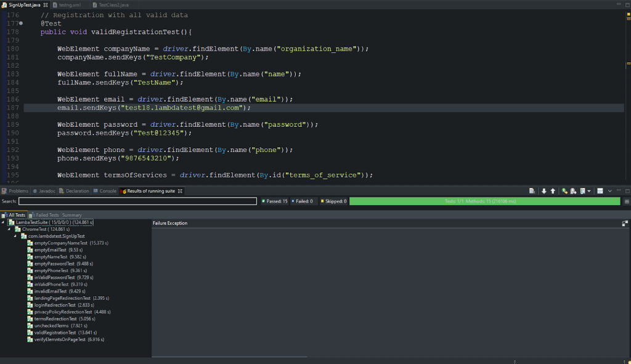Image resolution: width=631 pixels, height=364 pixels.
Task: Select validRegistrationTest in the results tree
Action: (x=55, y=333)
